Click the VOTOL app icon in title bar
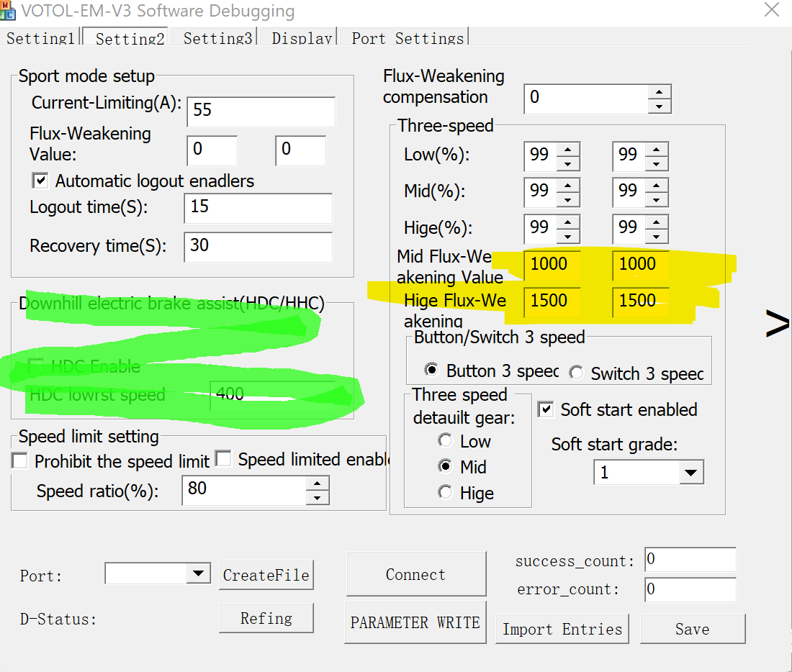 pyautogui.click(x=8, y=11)
